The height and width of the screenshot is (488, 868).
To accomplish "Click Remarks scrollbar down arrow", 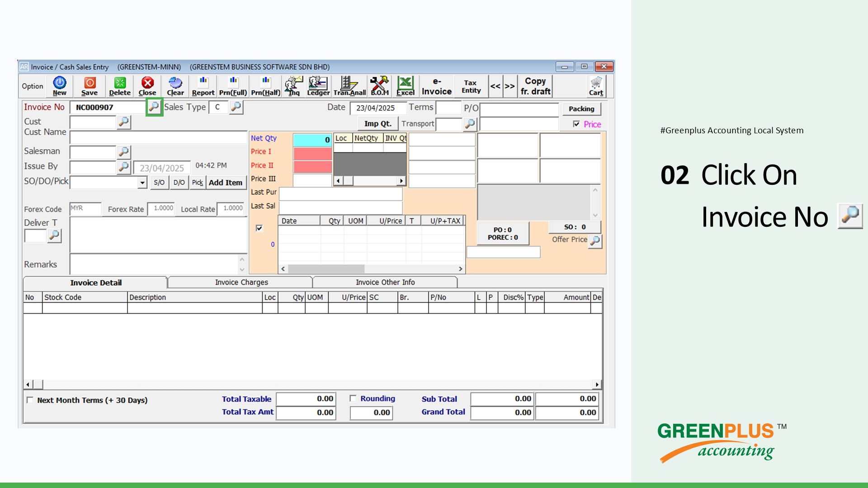I will (242, 270).
